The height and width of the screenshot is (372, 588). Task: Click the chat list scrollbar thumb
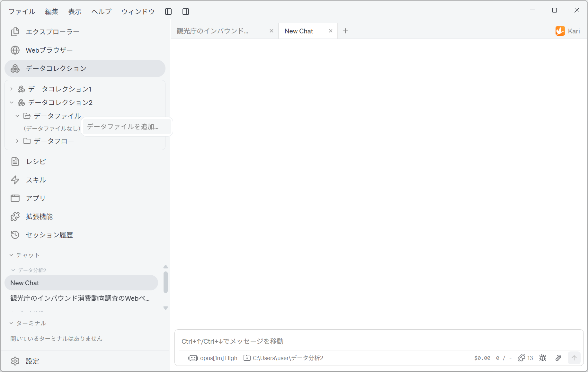coord(165,282)
